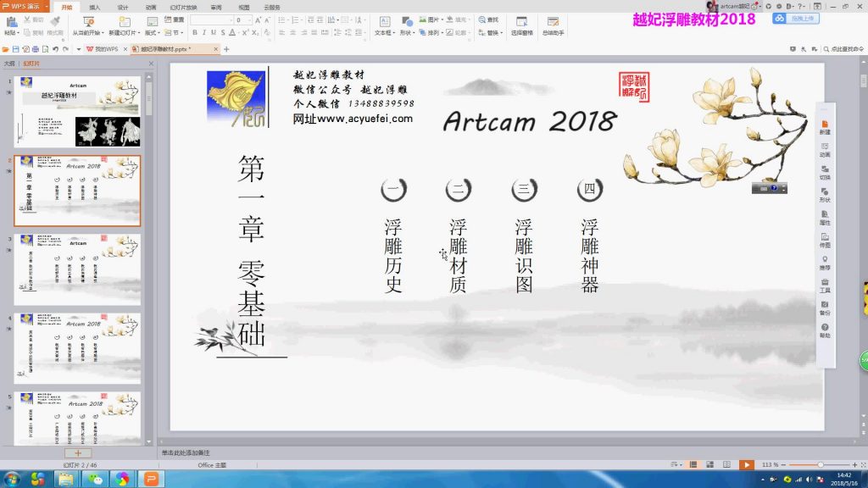Open the font color dropdown arrow
The width and height of the screenshot is (868, 488).
(x=239, y=33)
